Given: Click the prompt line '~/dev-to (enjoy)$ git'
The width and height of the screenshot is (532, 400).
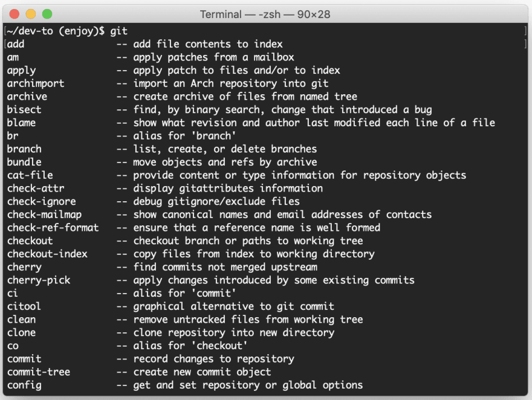Looking at the screenshot, I should [67, 31].
